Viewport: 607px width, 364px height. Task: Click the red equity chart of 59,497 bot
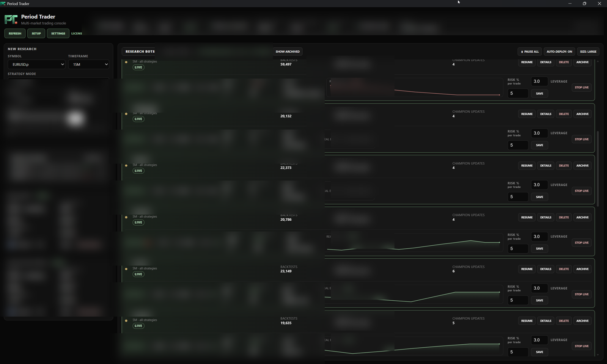415,88
